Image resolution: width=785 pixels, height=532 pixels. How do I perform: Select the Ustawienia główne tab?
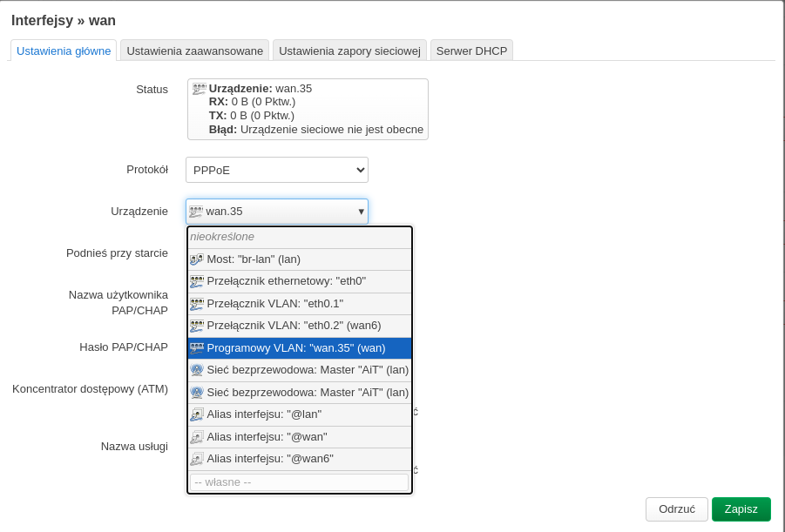click(x=64, y=51)
